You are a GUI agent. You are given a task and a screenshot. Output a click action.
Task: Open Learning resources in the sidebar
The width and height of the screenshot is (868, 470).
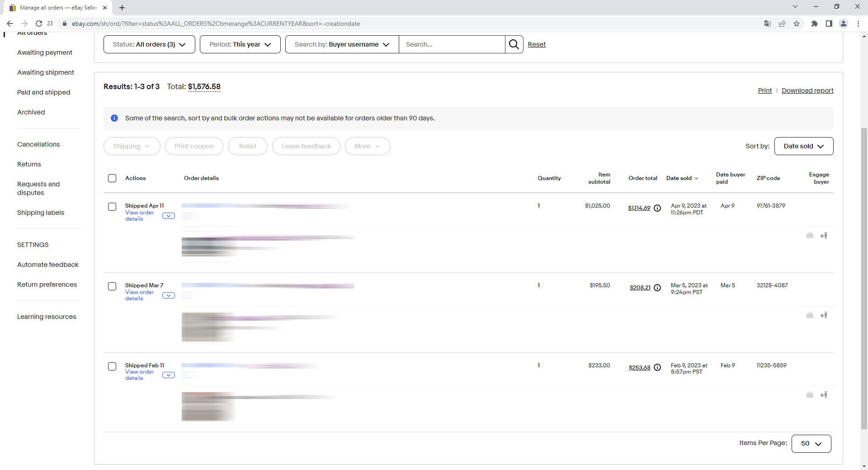click(47, 317)
